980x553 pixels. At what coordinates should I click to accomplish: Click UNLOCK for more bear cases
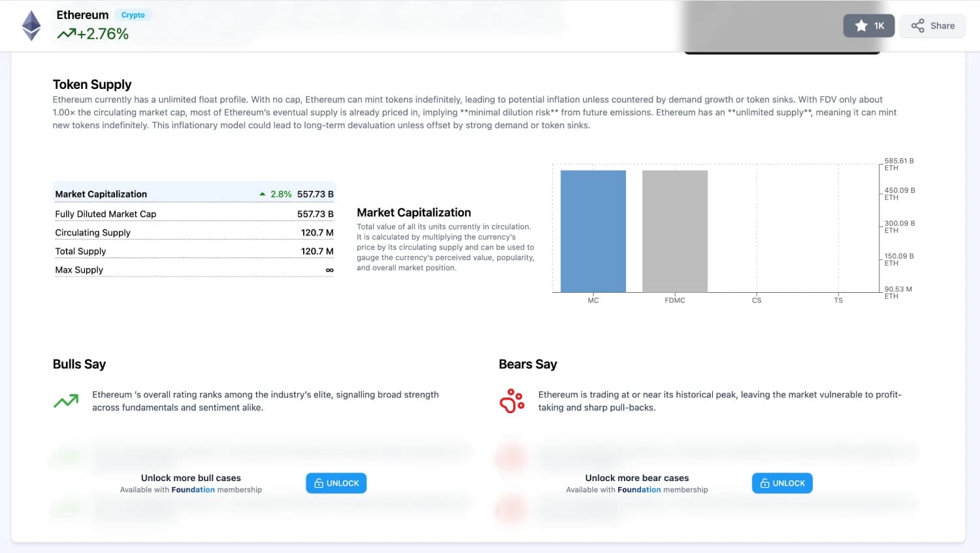782,483
